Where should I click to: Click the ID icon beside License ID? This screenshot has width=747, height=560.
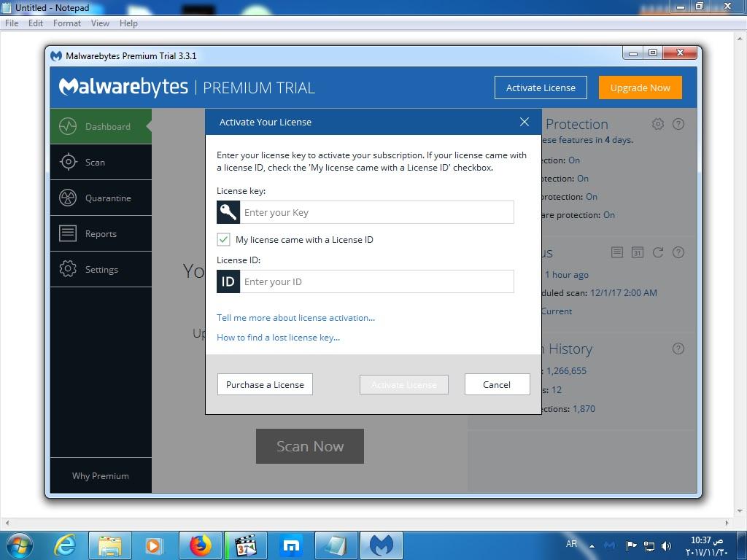point(228,281)
